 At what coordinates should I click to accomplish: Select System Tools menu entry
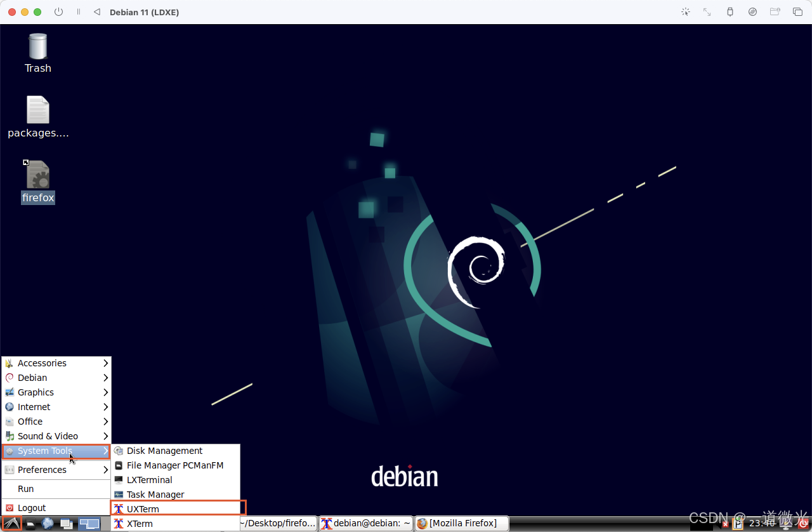56,451
